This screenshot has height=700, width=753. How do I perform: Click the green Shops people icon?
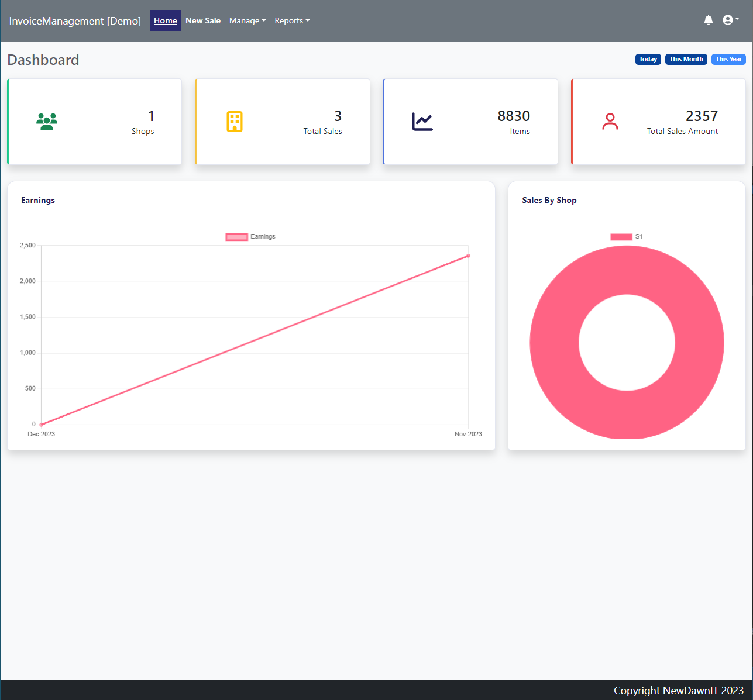coord(47,122)
